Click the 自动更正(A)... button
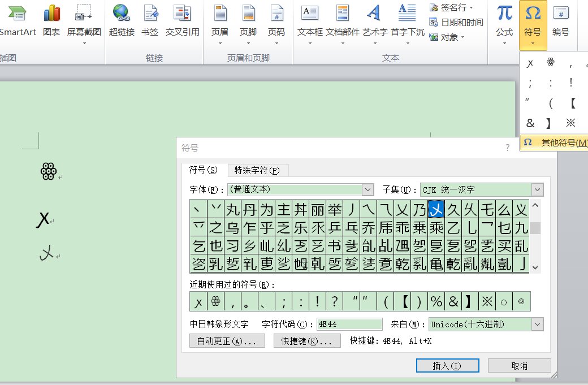 click(227, 341)
